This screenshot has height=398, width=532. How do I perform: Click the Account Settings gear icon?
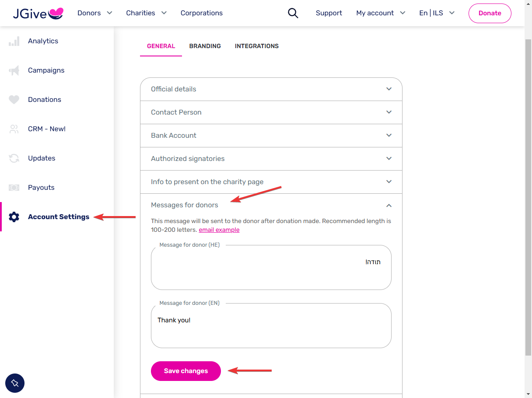pos(14,217)
